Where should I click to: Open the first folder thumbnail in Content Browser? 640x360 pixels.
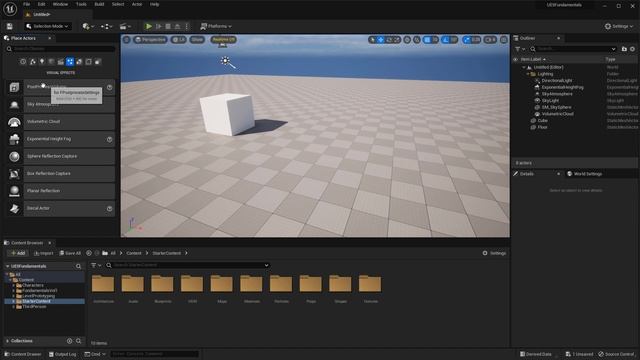[103, 284]
